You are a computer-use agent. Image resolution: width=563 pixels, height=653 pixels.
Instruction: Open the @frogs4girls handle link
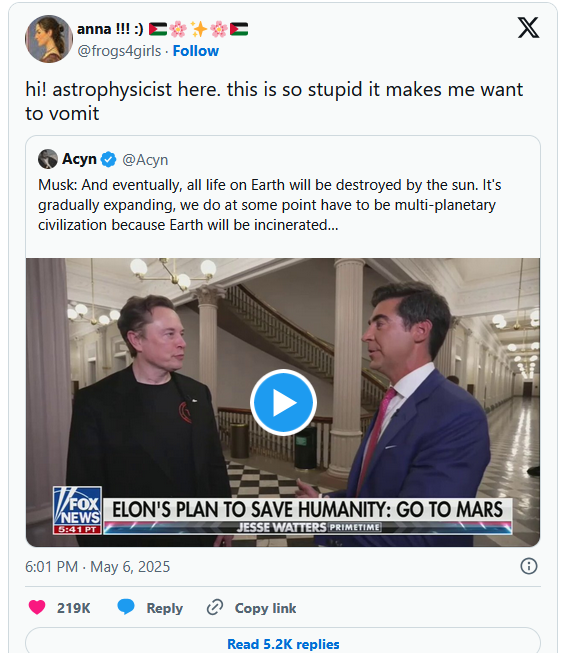pos(119,51)
